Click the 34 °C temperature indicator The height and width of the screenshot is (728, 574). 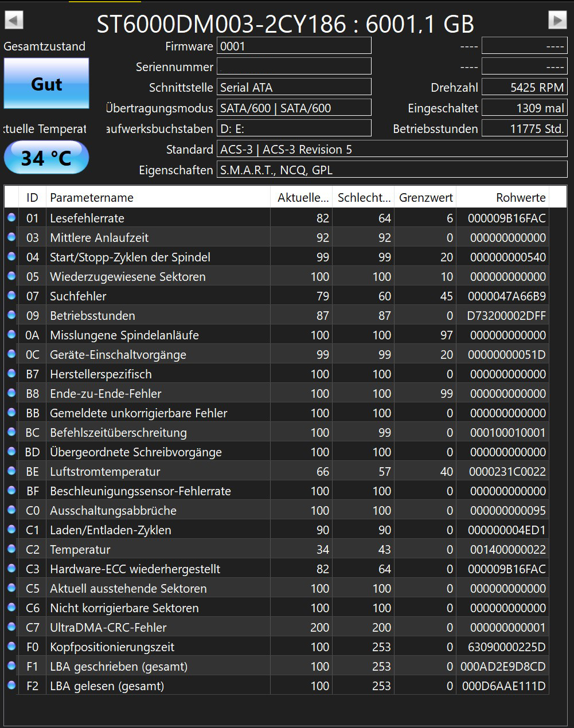[46, 158]
